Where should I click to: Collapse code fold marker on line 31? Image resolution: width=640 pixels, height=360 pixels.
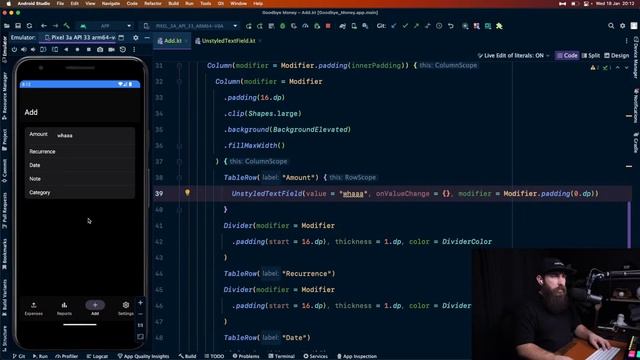tap(179, 65)
